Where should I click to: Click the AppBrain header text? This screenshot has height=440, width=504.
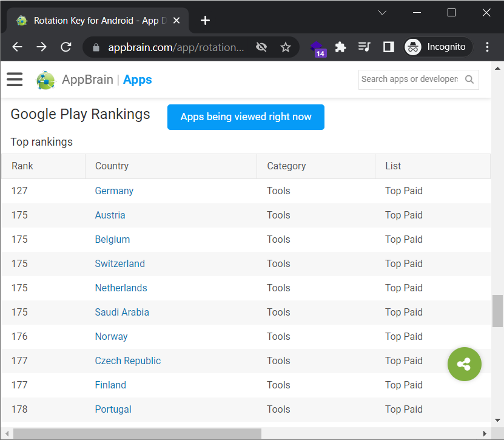[87, 80]
